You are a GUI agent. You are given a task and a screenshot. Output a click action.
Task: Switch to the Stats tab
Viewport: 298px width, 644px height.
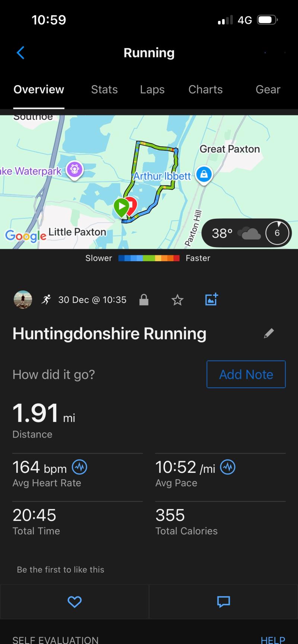104,90
